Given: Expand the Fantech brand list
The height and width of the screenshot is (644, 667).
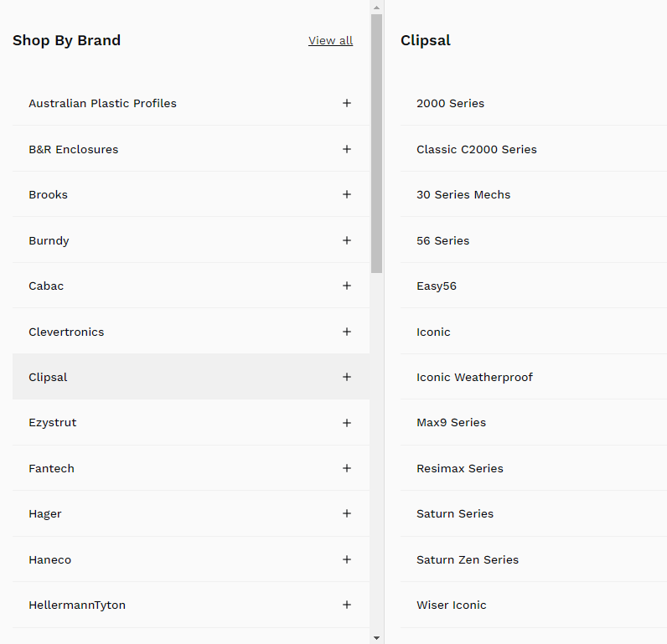Looking at the screenshot, I should click(x=347, y=468).
